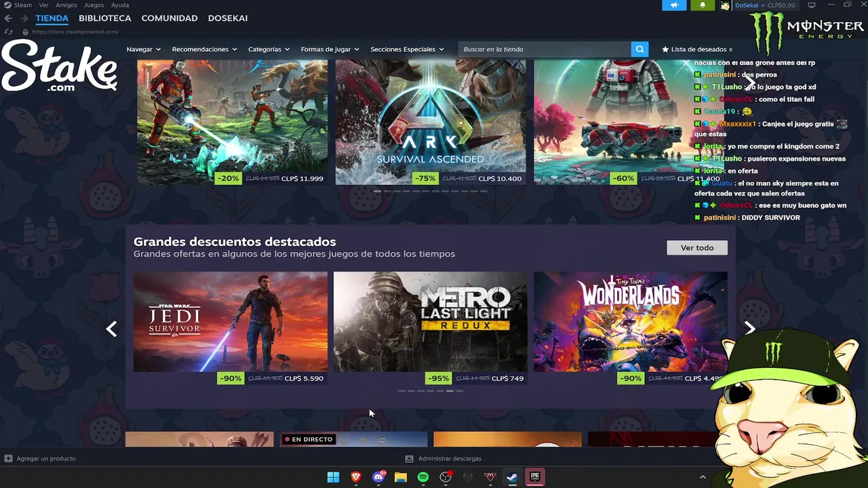Viewport: 868px width, 488px height.
Task: Open the red winged icon on the taskbar
Action: pos(490,477)
